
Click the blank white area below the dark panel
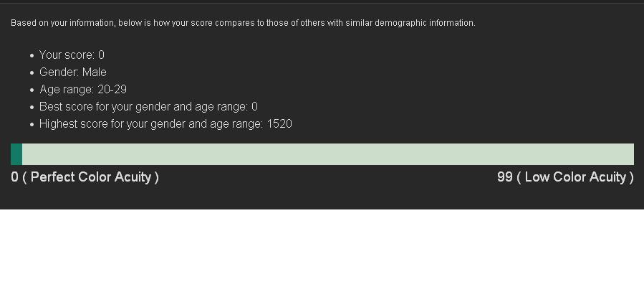coord(322,248)
